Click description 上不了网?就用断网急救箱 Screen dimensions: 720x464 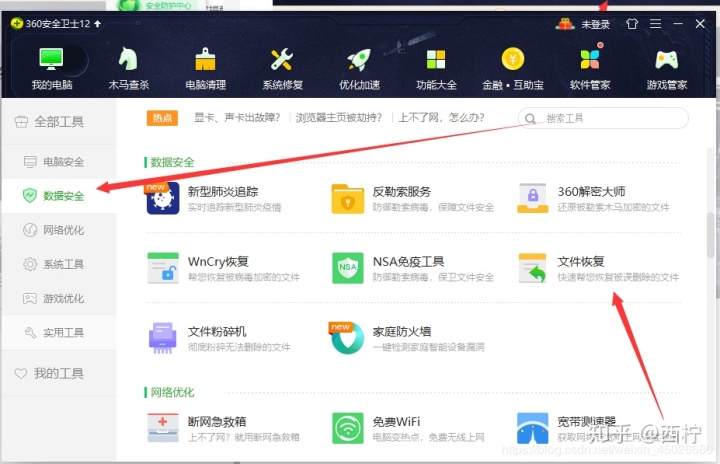point(243,437)
